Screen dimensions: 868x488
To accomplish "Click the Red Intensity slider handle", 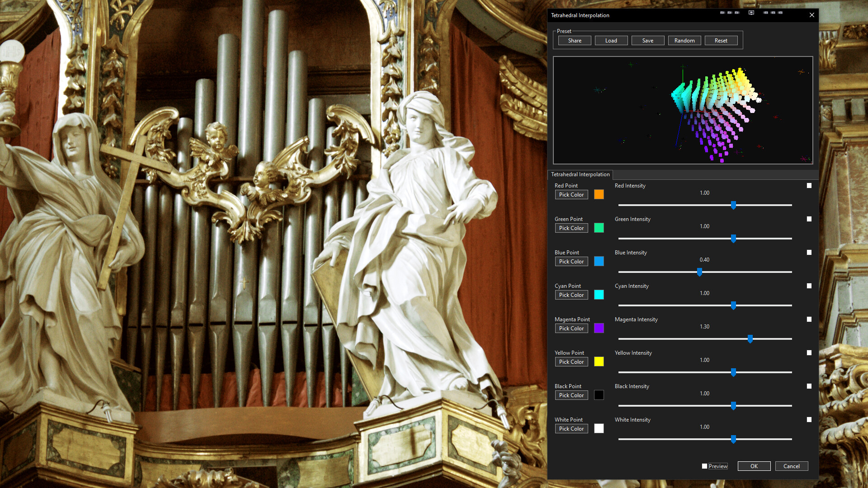I will coord(733,205).
